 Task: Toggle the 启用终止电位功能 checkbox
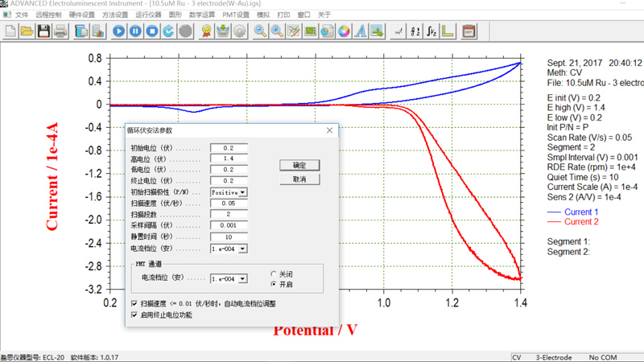click(135, 315)
